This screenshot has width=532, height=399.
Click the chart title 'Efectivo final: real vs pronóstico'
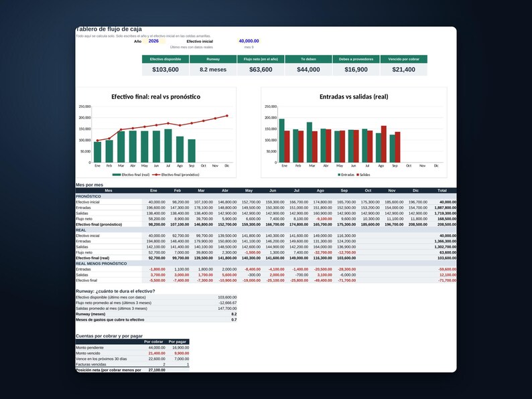pyautogui.click(x=155, y=96)
